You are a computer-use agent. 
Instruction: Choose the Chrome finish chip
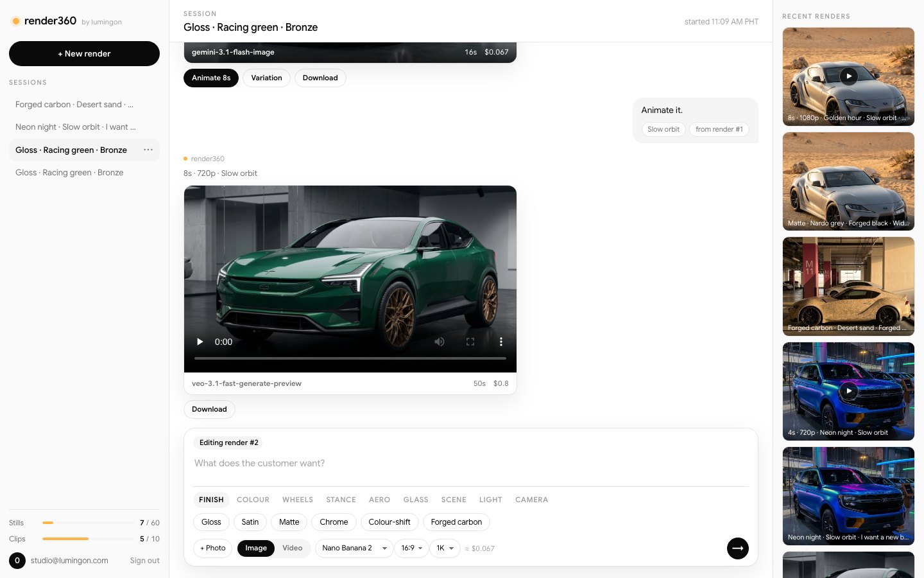tap(334, 522)
